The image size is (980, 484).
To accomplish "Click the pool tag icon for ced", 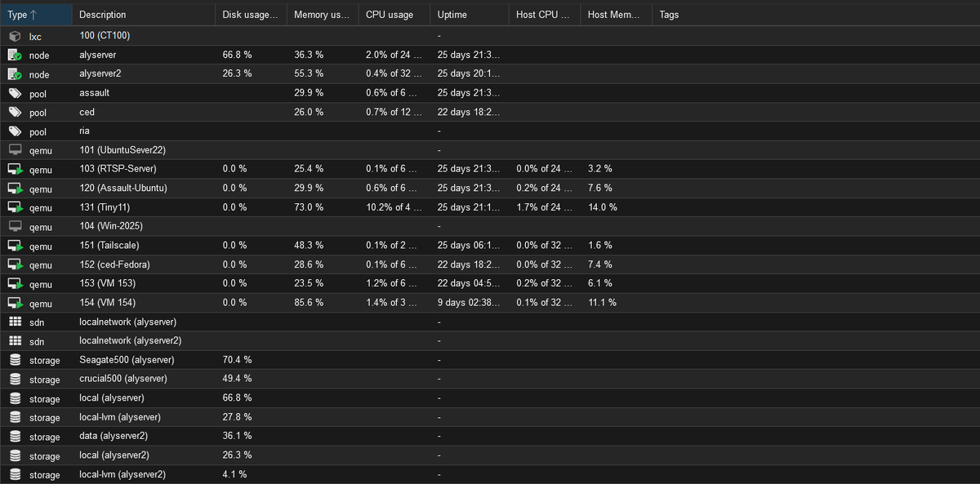I will (x=14, y=113).
